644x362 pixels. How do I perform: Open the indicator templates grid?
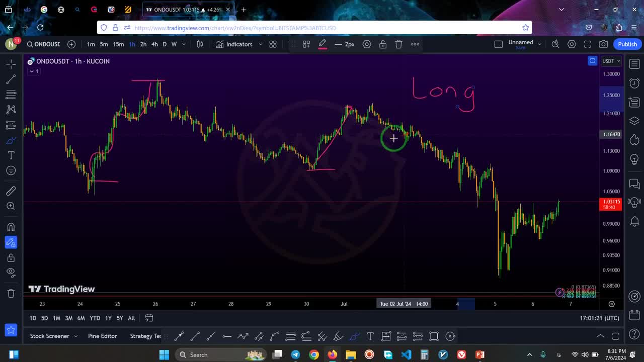click(x=273, y=44)
